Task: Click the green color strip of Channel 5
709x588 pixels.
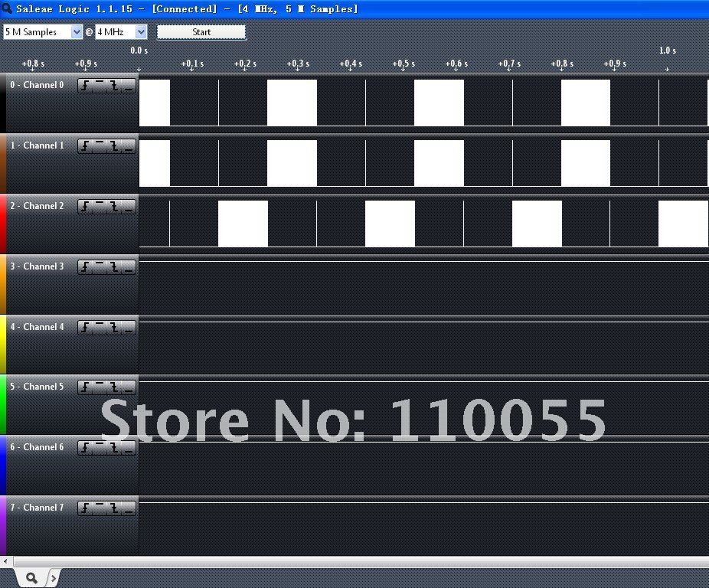Action: point(3,405)
